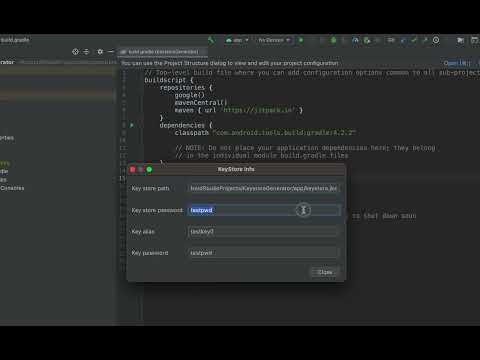Image resolution: width=480 pixels, height=360 pixels.
Task: Hide the Project panel with minus icon
Action: click(x=111, y=52)
